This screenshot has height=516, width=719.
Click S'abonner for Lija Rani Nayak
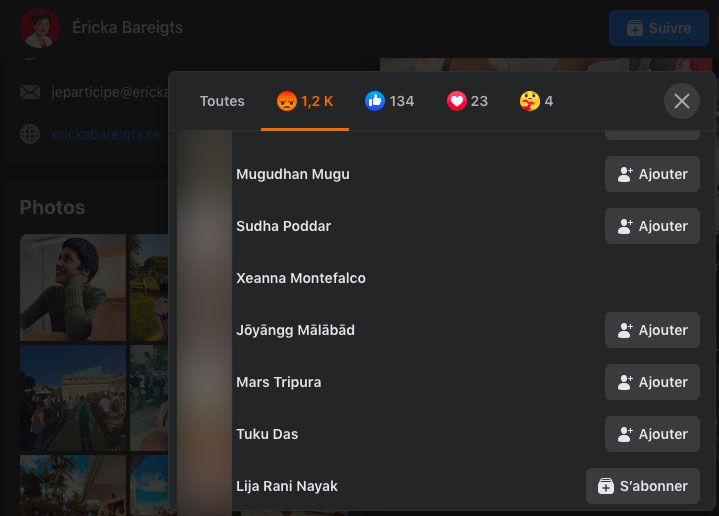[x=642, y=486]
